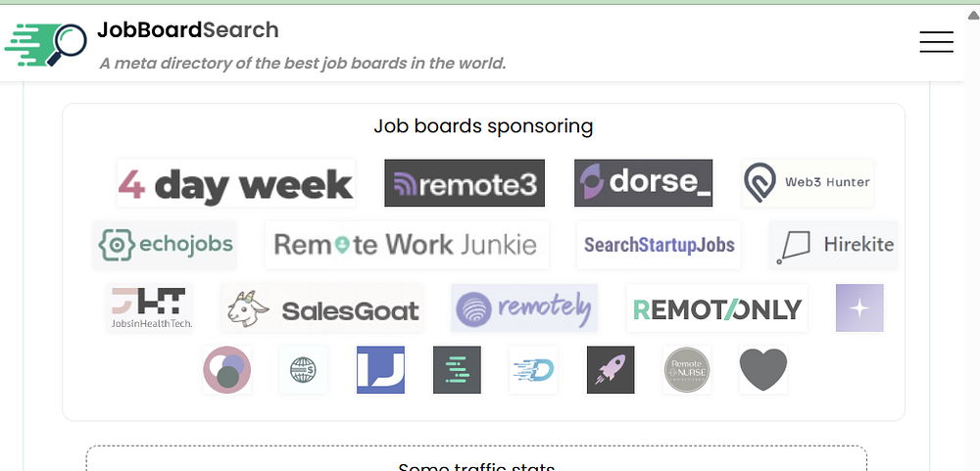Click the speeding blue D sponsor icon
The image size is (980, 471).
533,370
